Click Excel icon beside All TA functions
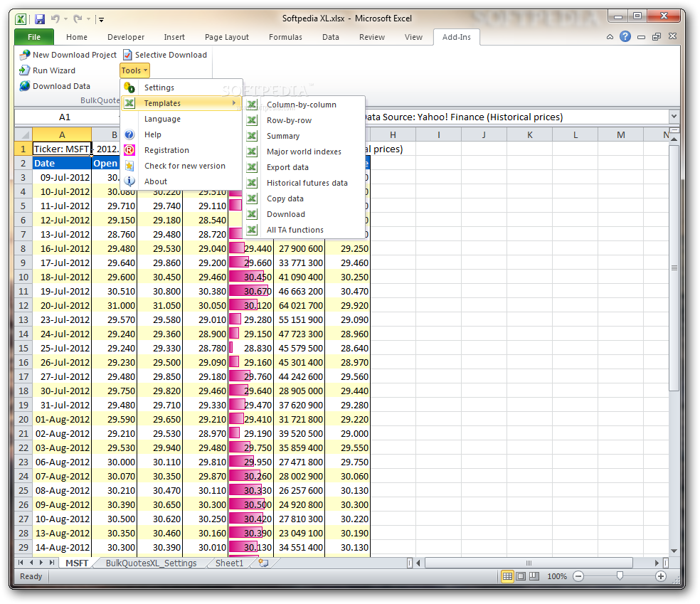This screenshot has width=700, height=604. (252, 230)
